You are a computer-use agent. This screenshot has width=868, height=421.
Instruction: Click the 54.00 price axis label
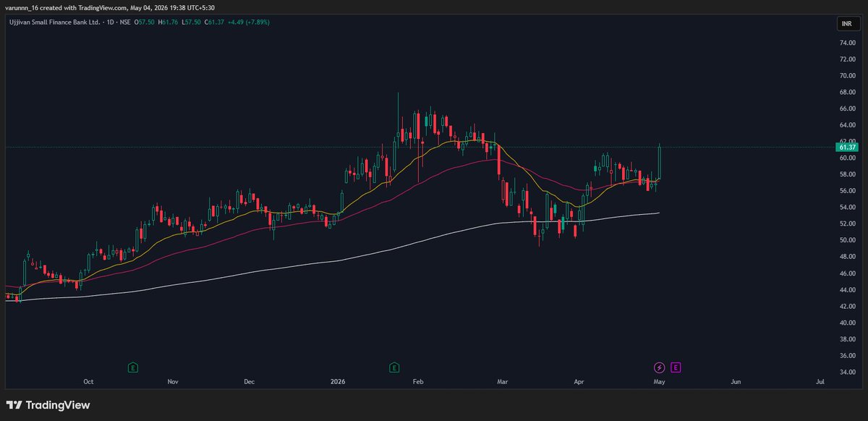pos(847,208)
